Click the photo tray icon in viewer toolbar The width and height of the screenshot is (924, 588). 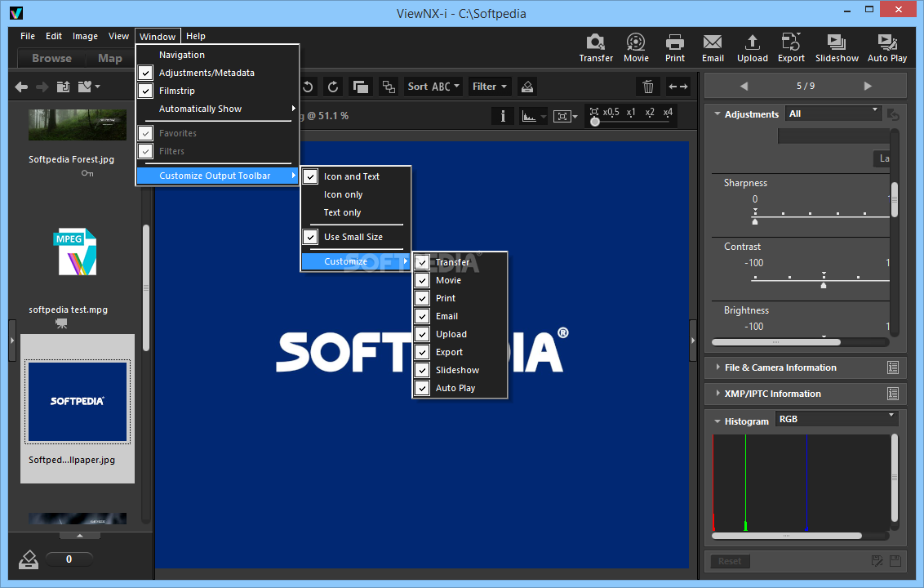[x=526, y=87]
